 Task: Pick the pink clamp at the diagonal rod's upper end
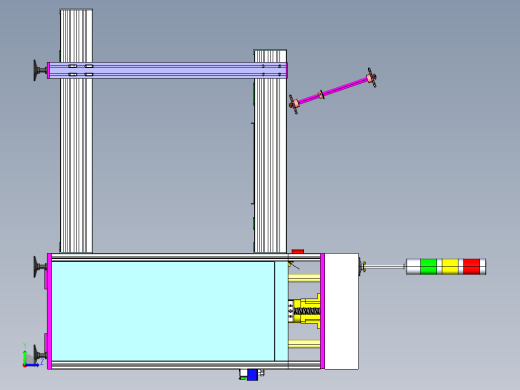point(371,77)
